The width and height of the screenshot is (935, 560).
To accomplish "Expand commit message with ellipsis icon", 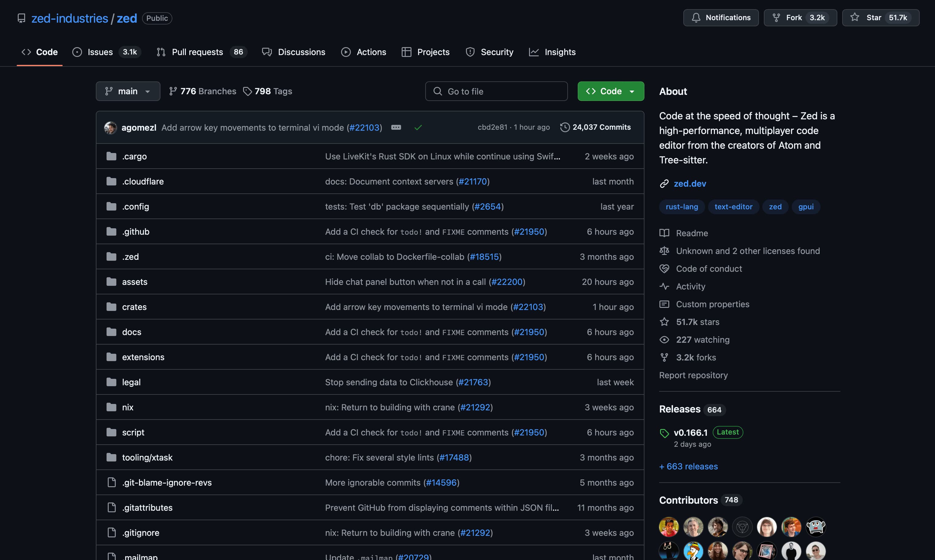I will click(x=396, y=128).
